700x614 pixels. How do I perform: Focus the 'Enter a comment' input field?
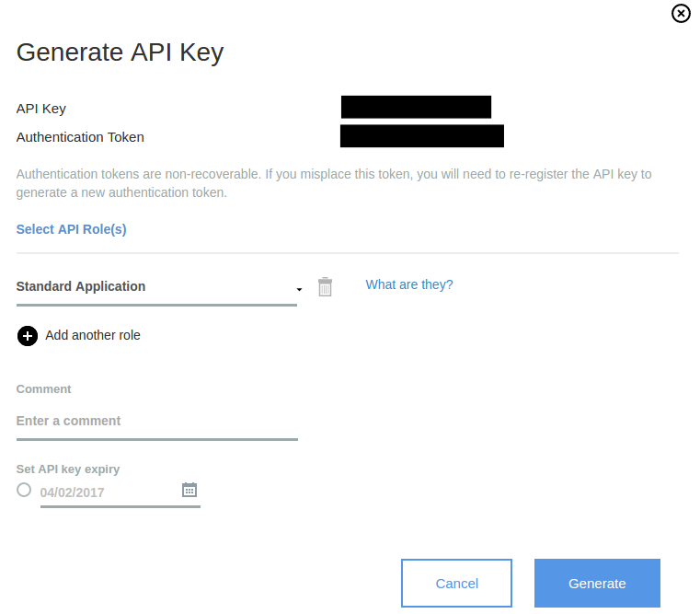(x=156, y=421)
